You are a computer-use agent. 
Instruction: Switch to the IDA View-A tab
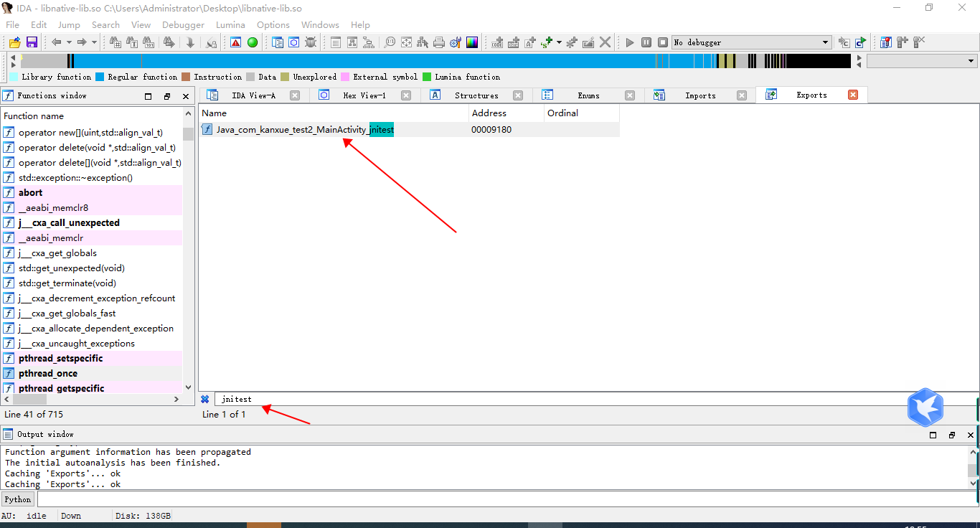(253, 95)
